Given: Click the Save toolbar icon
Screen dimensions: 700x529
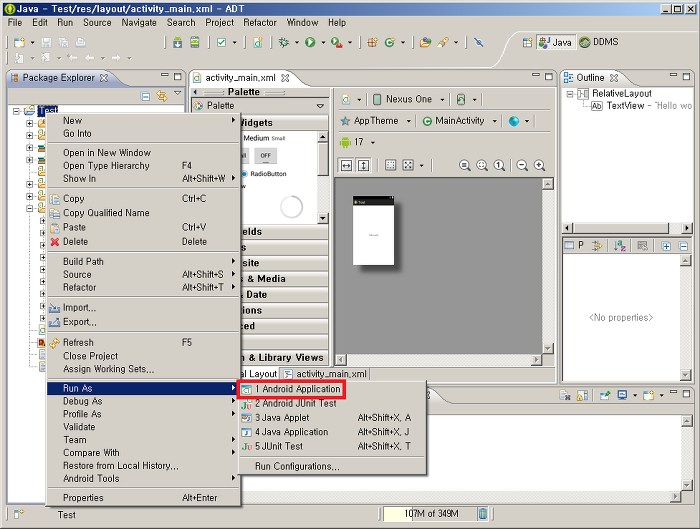Looking at the screenshot, I should [x=46, y=42].
